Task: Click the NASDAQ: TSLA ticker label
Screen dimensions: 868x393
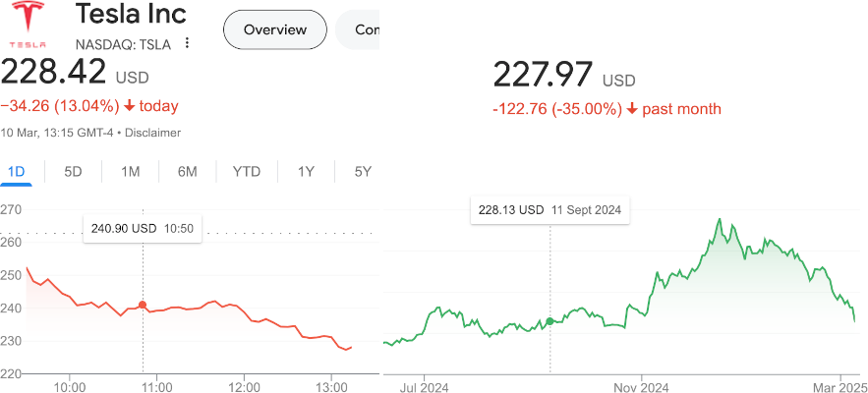Action: (123, 44)
